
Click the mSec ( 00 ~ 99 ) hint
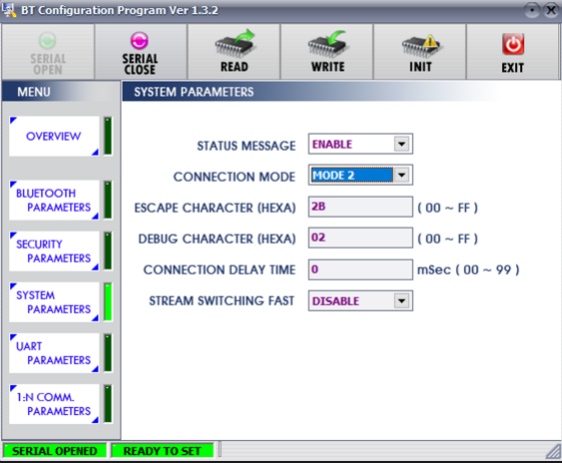(x=468, y=269)
